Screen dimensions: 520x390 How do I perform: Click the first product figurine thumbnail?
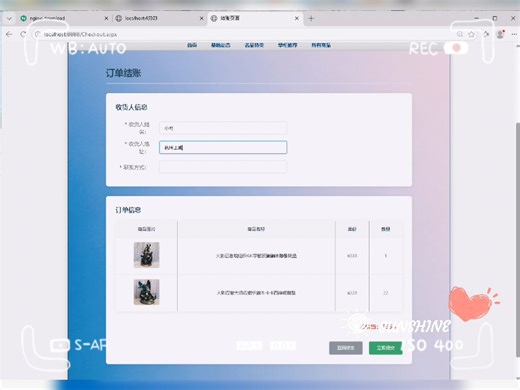147,255
